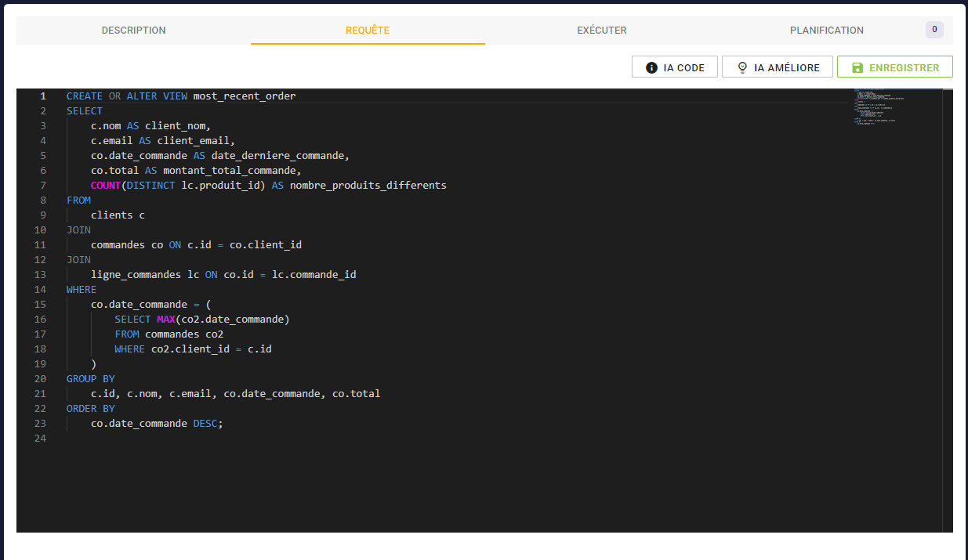
Task: Click the editor vertical scrollbar
Action: [948, 311]
